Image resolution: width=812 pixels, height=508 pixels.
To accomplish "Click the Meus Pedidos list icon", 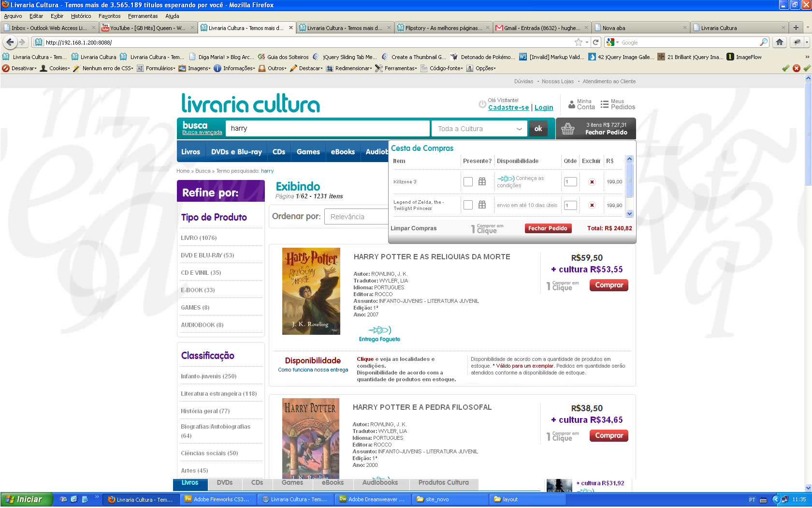I will pyautogui.click(x=604, y=104).
